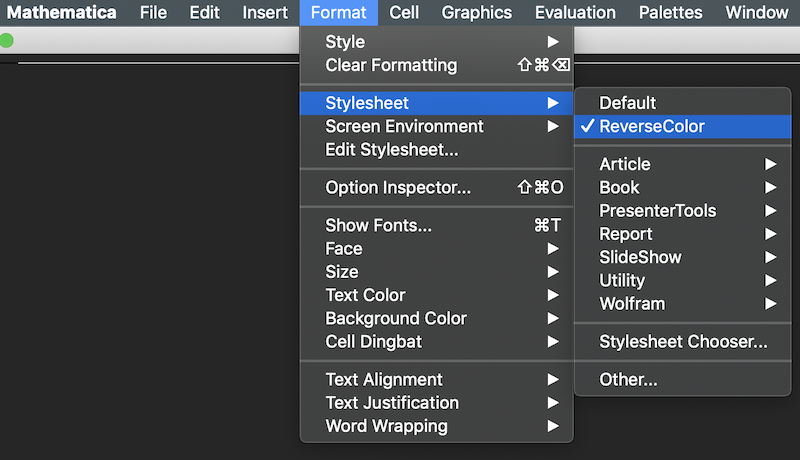Choose Other... stylesheet option
The width and height of the screenshot is (800, 460).
click(683, 379)
